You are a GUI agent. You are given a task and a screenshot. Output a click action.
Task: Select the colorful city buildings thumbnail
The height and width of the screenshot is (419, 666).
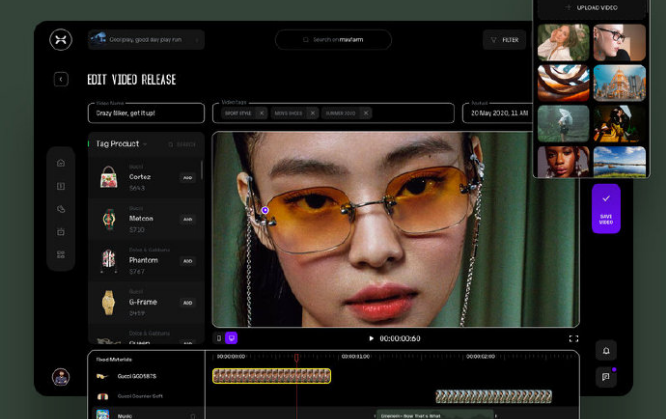click(619, 83)
